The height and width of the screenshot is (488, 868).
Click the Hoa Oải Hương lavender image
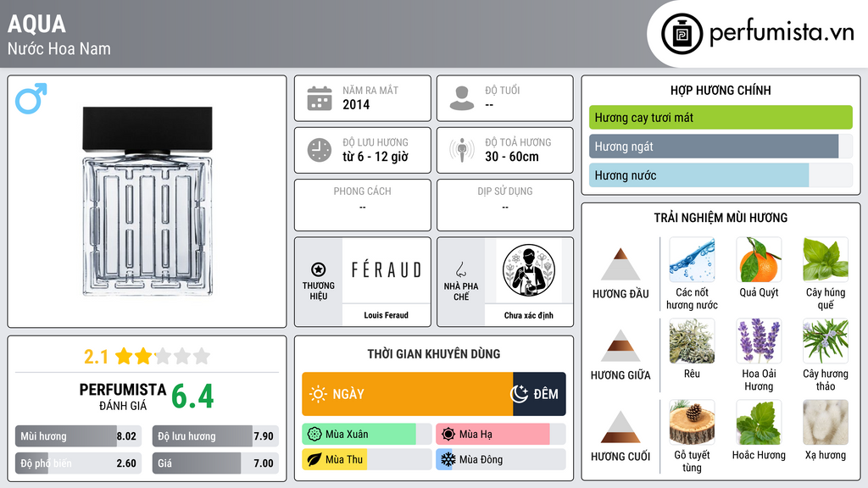759,341
